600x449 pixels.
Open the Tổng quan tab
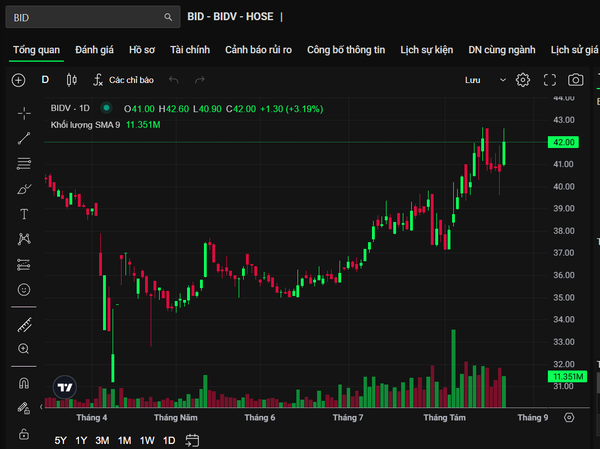36,50
